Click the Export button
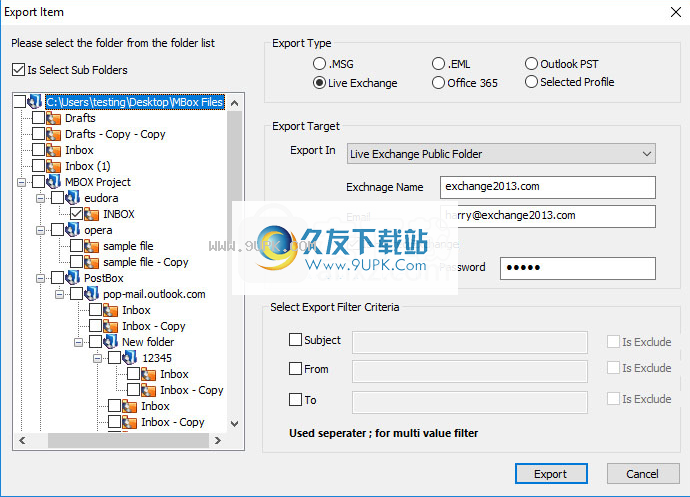 (x=551, y=474)
